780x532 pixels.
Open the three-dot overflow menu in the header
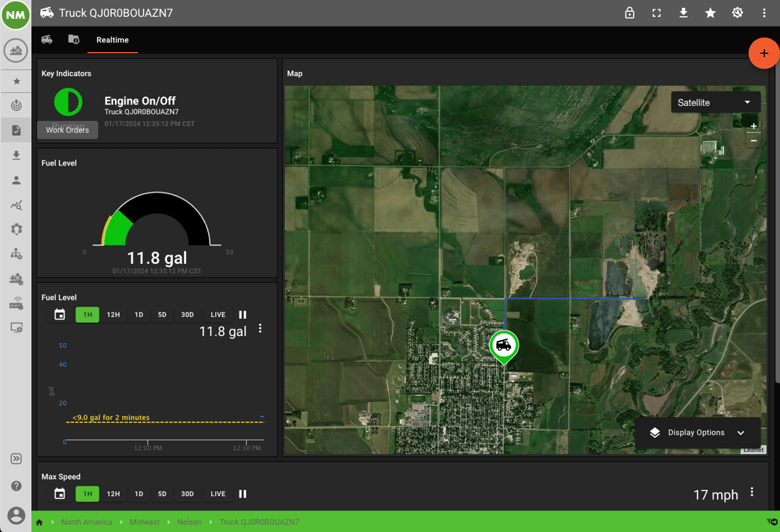tap(764, 12)
